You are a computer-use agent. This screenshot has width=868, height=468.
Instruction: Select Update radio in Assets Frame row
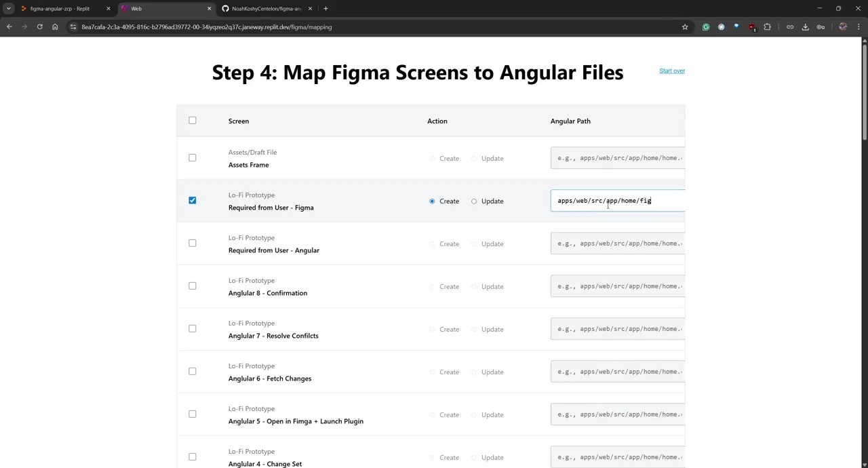coord(474,159)
